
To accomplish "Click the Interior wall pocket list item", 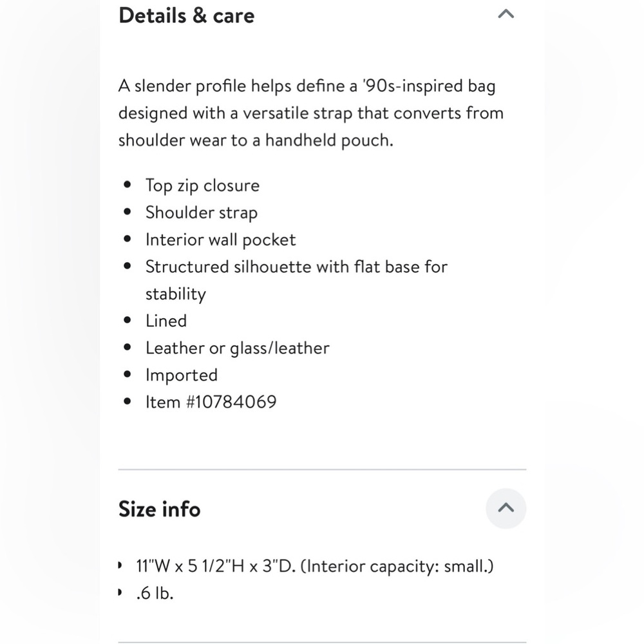I will [x=220, y=240].
